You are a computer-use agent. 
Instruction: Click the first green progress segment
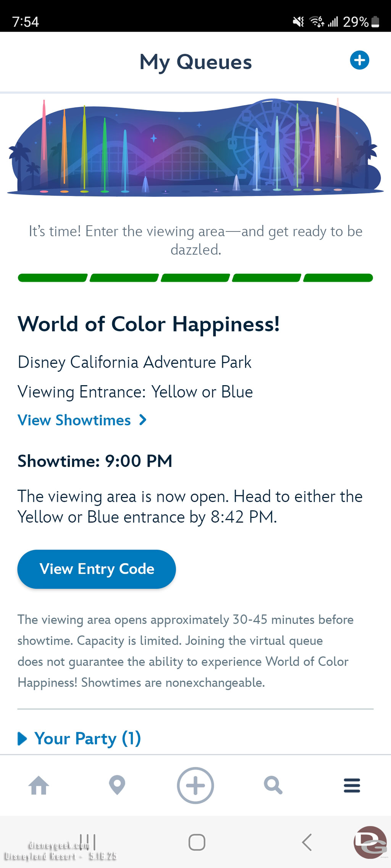click(53, 278)
